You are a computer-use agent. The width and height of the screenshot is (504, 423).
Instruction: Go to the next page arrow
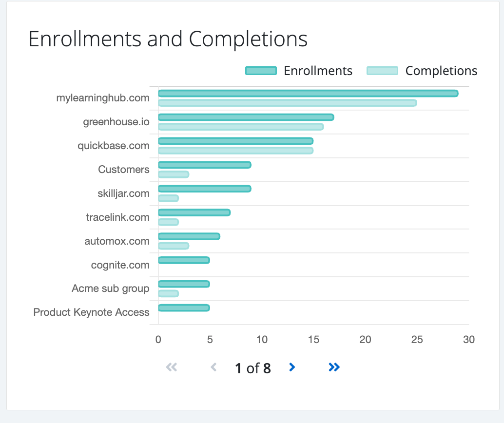coord(292,367)
